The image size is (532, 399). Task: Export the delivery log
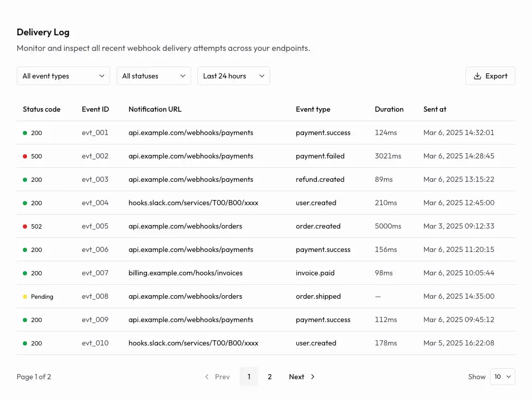490,76
